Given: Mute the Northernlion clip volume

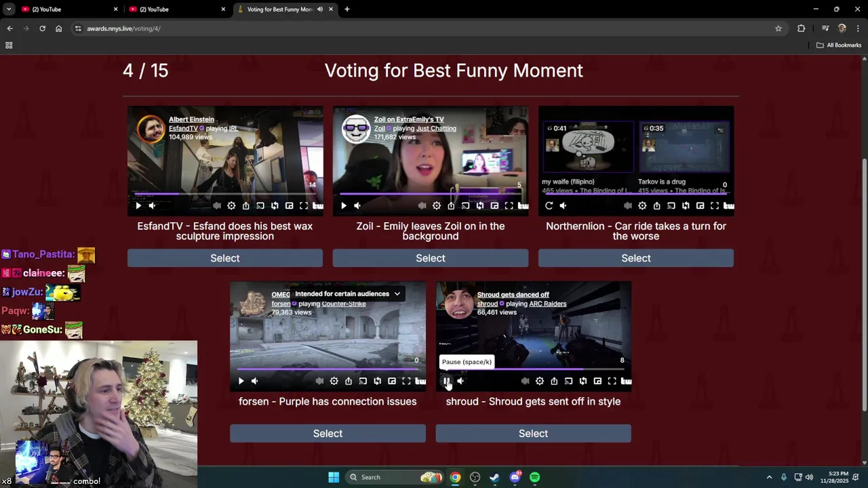Looking at the screenshot, I should click(x=563, y=205).
